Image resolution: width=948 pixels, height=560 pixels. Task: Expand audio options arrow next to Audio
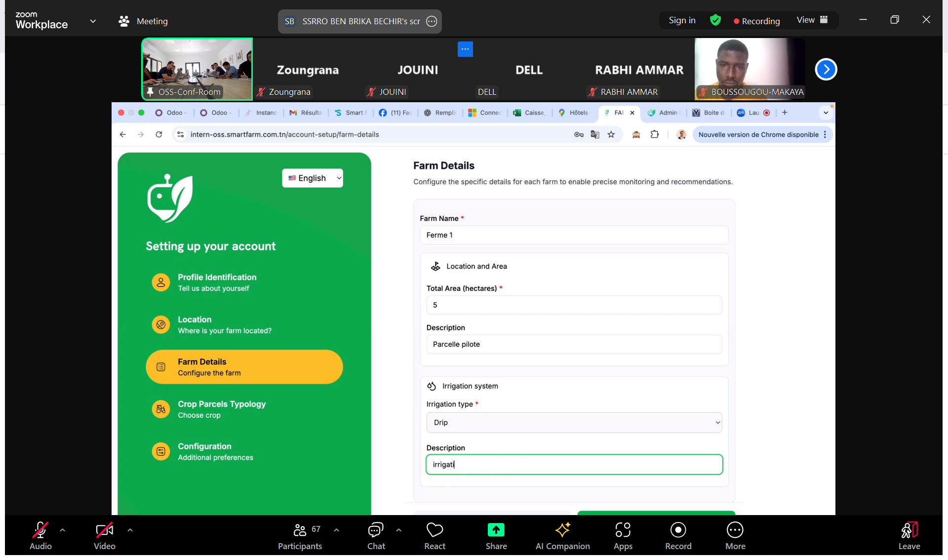(63, 530)
